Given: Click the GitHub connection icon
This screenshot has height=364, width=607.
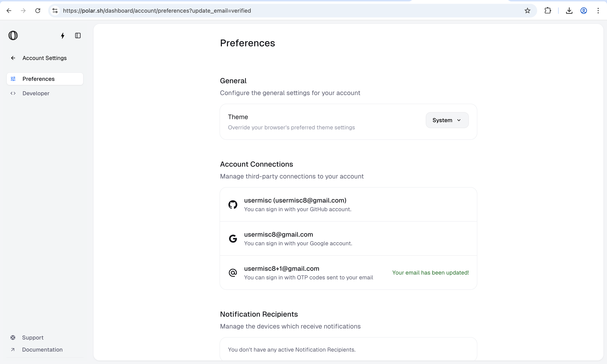Looking at the screenshot, I should point(233,205).
